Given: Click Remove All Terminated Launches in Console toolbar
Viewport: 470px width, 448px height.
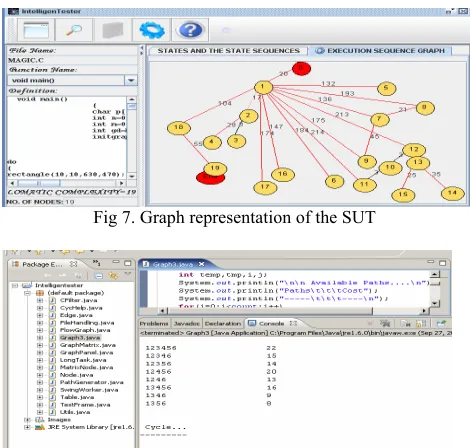Looking at the screenshot, I should 385,323.
